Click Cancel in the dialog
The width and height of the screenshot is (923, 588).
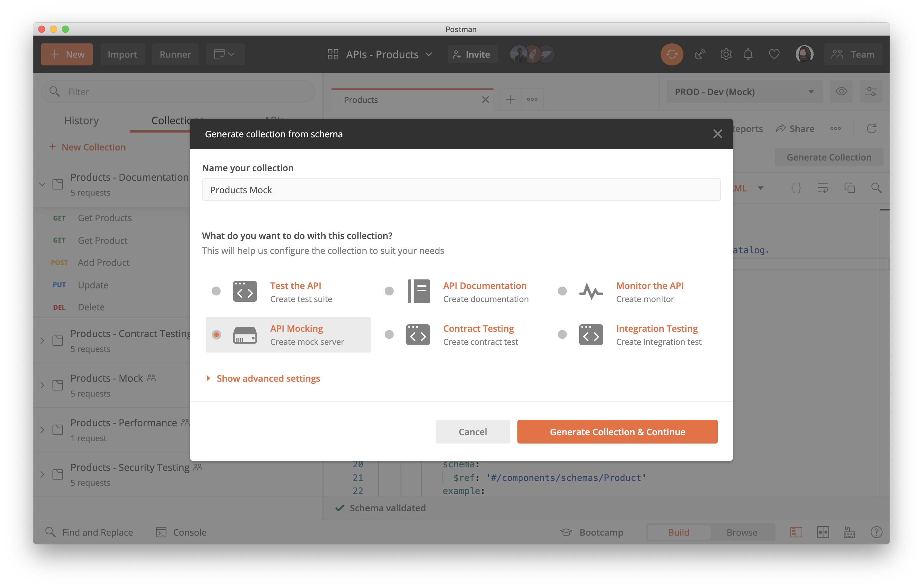tap(473, 432)
